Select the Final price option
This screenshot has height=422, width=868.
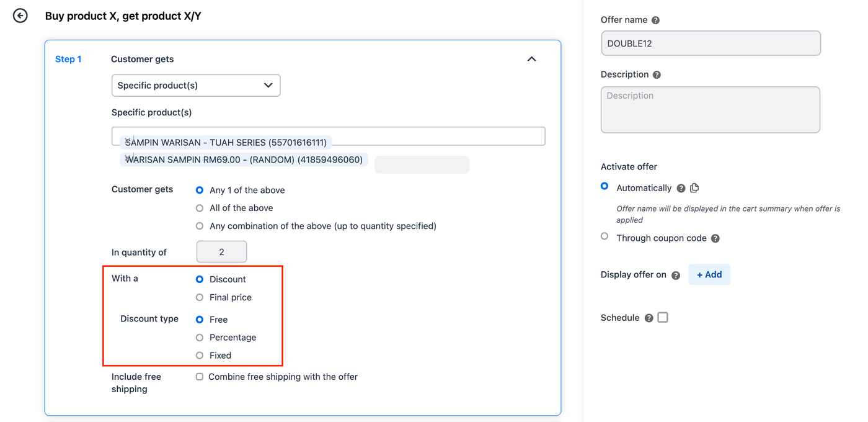200,298
